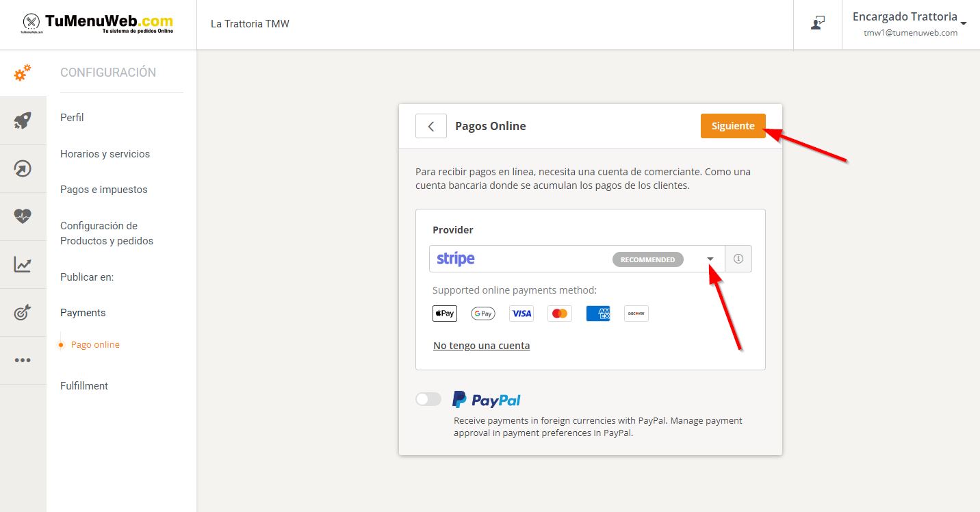Select Horarios y servicios menu item
980x512 pixels.
(x=105, y=154)
